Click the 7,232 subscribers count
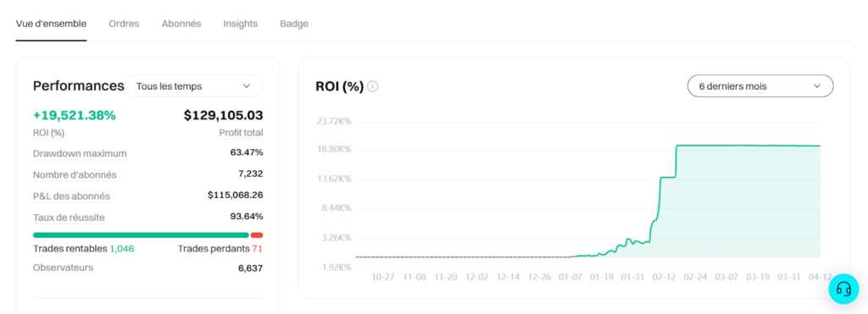Image resolution: width=868 pixels, height=314 pixels. coord(250,174)
